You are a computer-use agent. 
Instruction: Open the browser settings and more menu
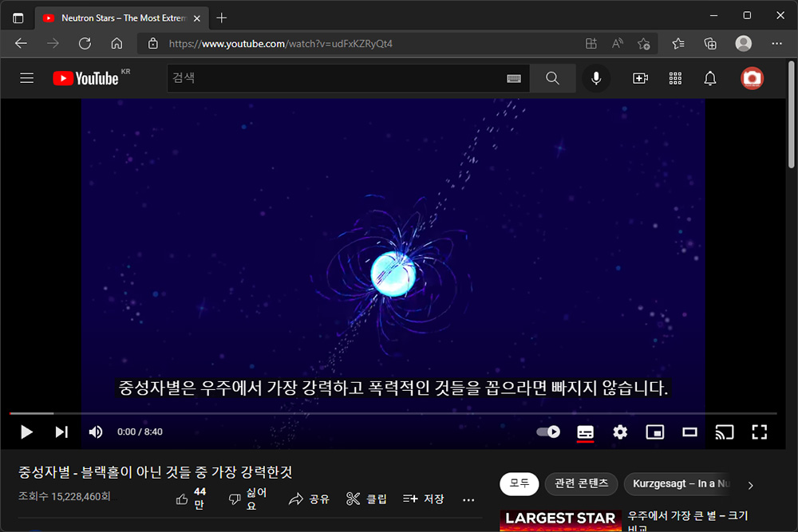point(776,44)
